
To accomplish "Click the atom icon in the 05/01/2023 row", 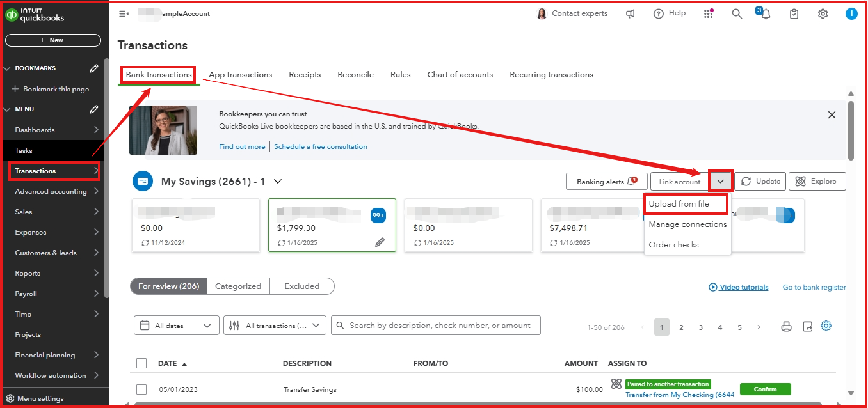I will click(616, 384).
